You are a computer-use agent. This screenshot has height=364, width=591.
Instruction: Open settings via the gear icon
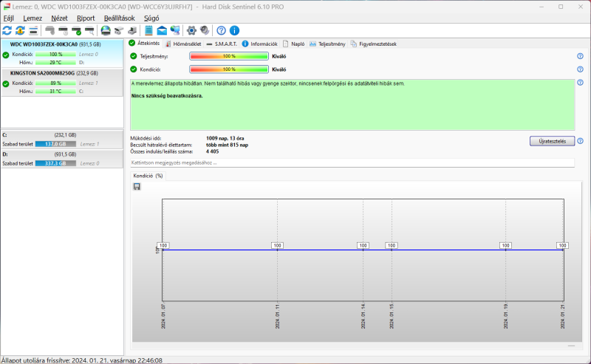tap(191, 30)
